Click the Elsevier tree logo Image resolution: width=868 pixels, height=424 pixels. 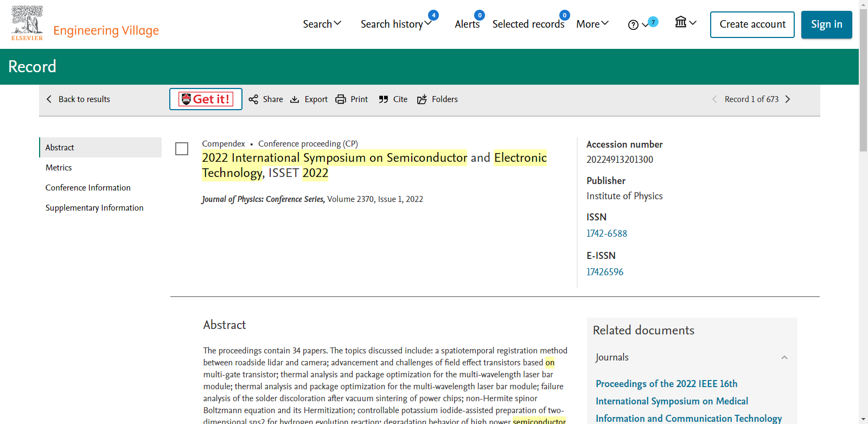pos(27,23)
